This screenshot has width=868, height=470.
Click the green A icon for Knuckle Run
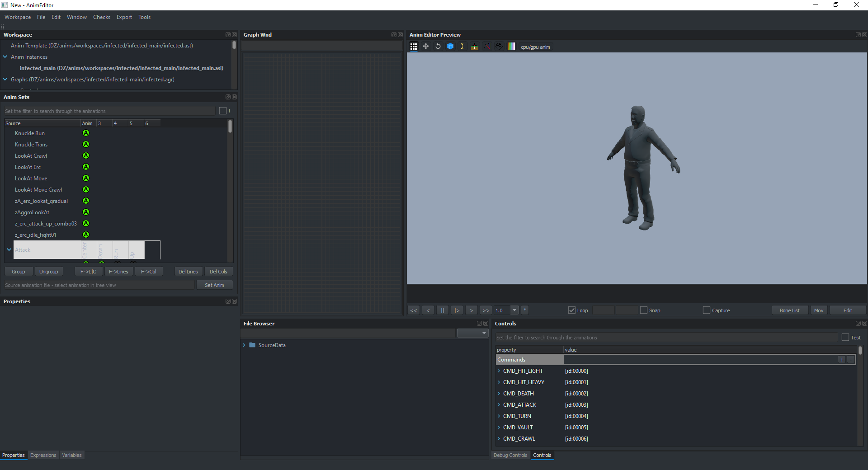click(86, 133)
